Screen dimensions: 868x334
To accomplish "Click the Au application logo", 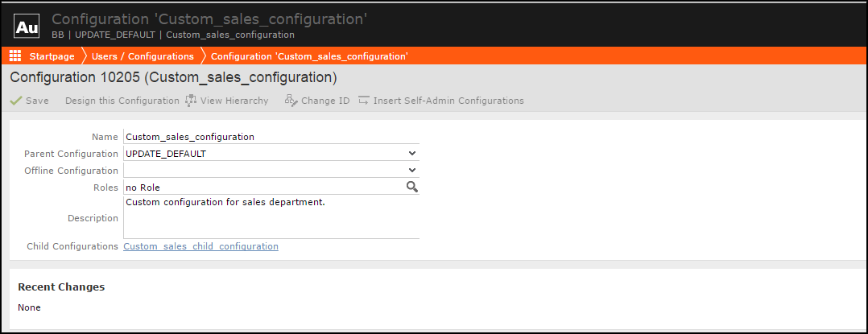I will 27,27.
